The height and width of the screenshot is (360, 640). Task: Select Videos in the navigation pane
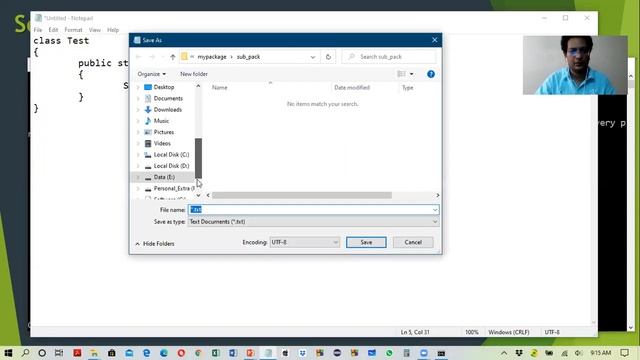pyautogui.click(x=162, y=143)
